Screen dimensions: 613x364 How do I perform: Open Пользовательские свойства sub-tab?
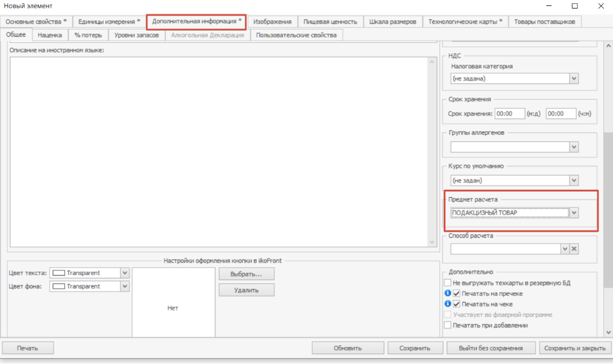[x=296, y=35]
